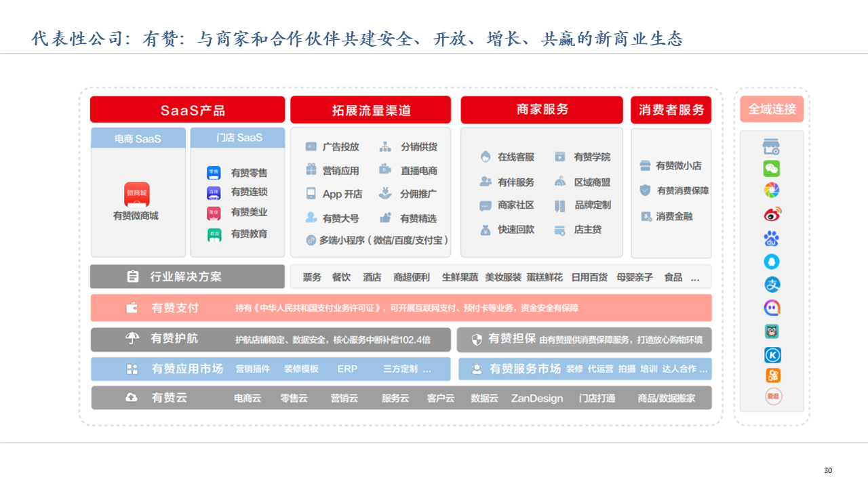Viewport: 868px width, 488px height.
Task: Click the 全域连接 button at top right
Action: coord(772,109)
